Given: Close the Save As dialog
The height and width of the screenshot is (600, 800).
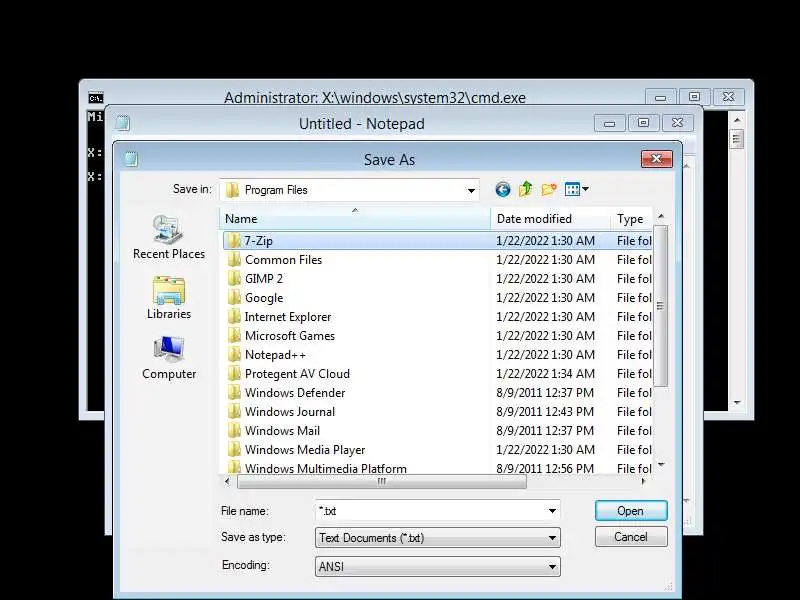Looking at the screenshot, I should click(x=657, y=159).
